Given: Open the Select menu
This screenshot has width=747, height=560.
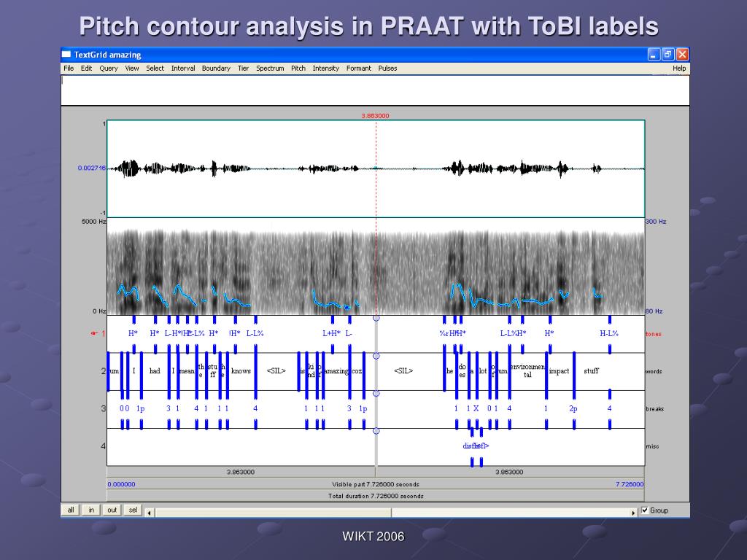Looking at the screenshot, I should click(x=155, y=68).
